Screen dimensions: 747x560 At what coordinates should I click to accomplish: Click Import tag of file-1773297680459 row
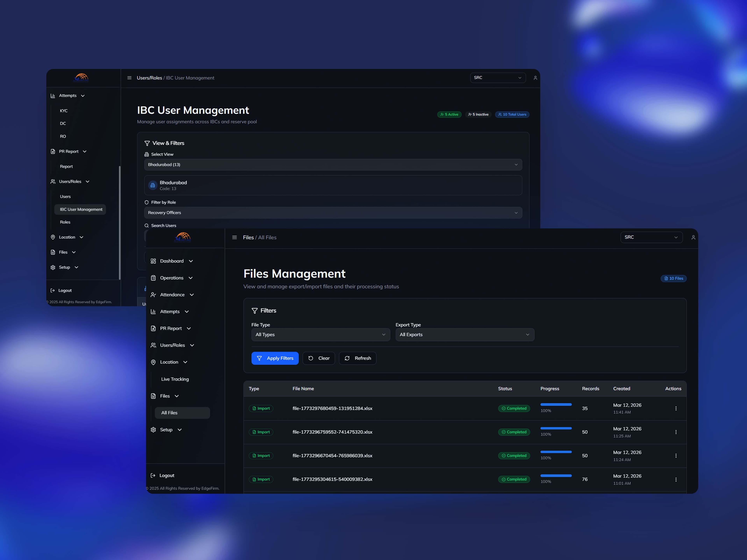(261, 409)
